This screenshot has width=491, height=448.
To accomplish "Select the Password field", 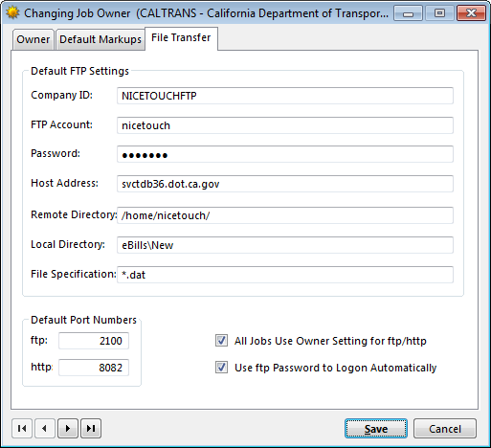I will 285,154.
